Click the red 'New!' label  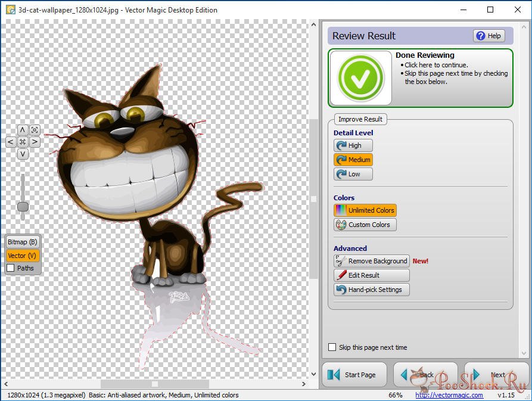click(421, 261)
